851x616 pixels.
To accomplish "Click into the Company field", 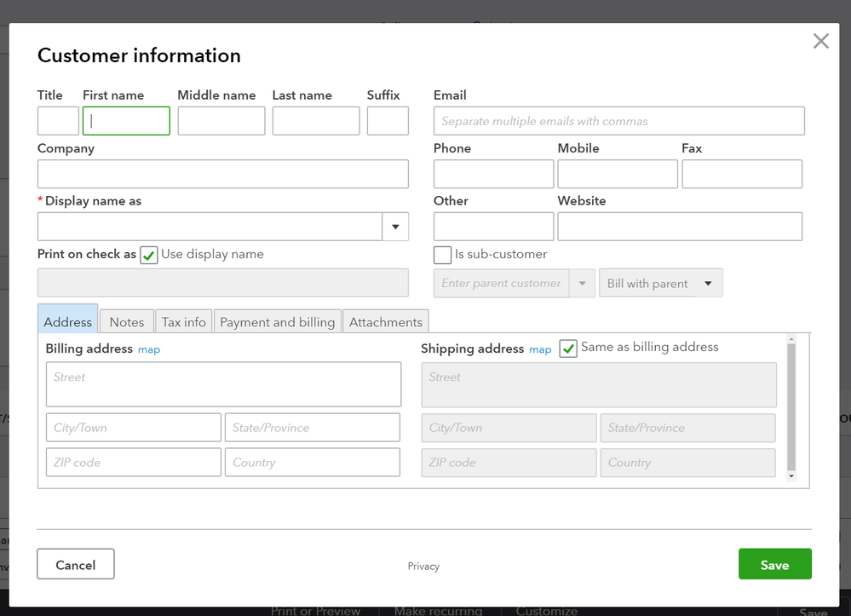I will coord(222,174).
